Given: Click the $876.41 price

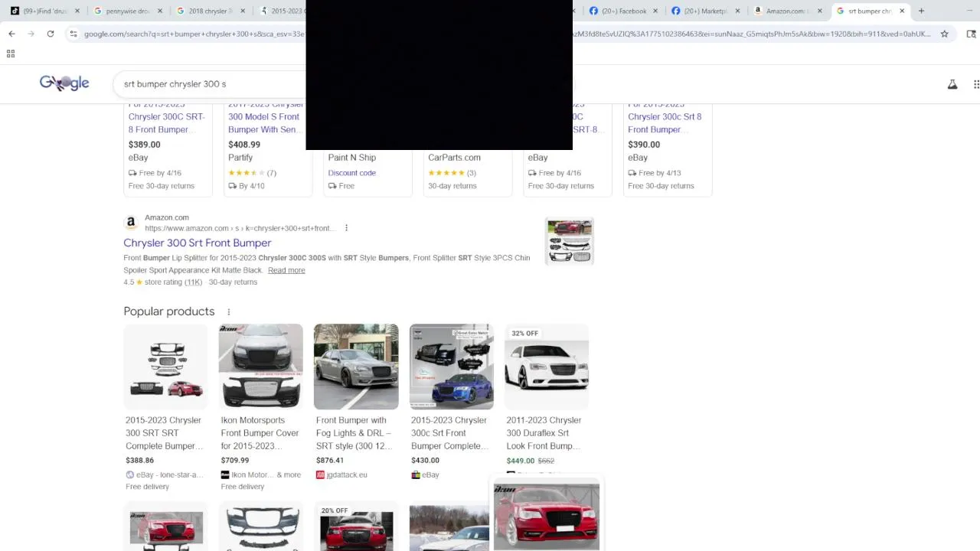Looking at the screenshot, I should [x=330, y=461].
